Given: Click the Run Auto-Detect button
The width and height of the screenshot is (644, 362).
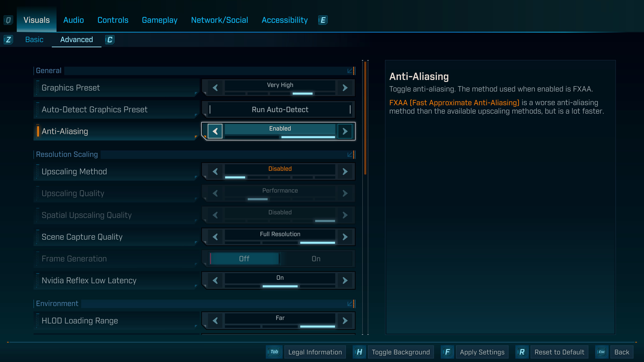Looking at the screenshot, I should point(280,109).
